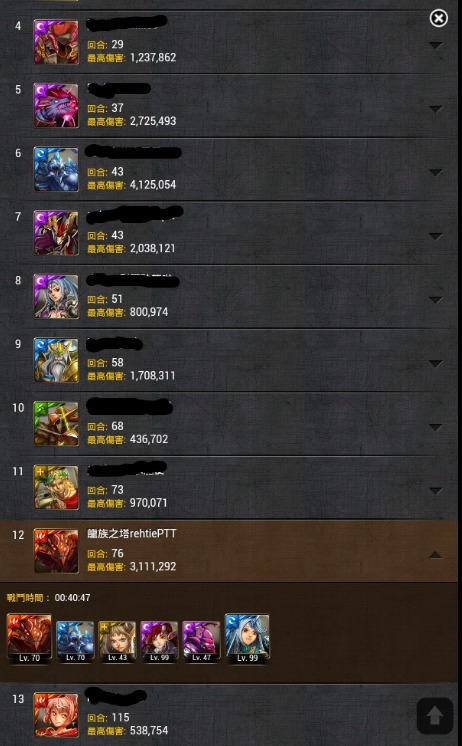Tap the scroll-to-top arrow button
The image size is (462, 746).
(434, 715)
